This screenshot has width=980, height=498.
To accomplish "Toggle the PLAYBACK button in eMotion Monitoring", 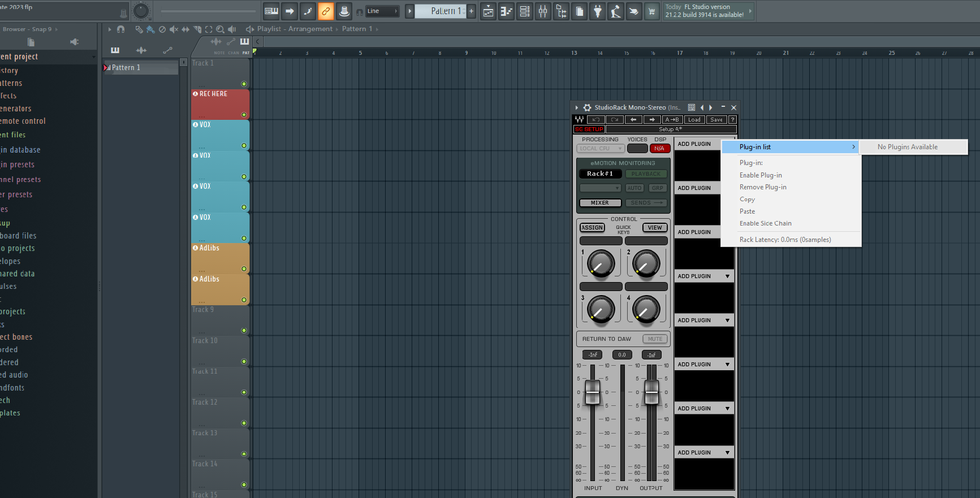I will 646,174.
